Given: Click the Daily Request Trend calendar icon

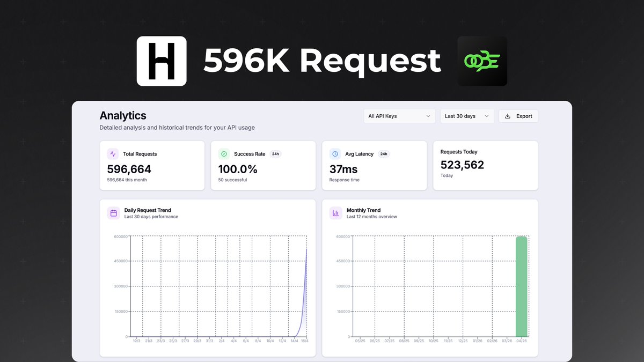Looking at the screenshot, I should click(113, 213).
